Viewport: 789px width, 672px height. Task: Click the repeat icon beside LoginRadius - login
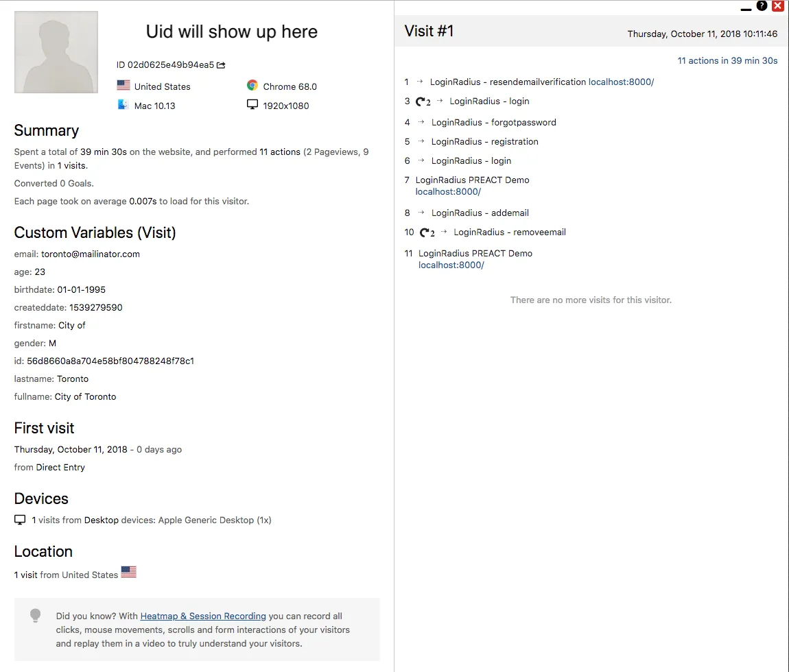(x=423, y=101)
